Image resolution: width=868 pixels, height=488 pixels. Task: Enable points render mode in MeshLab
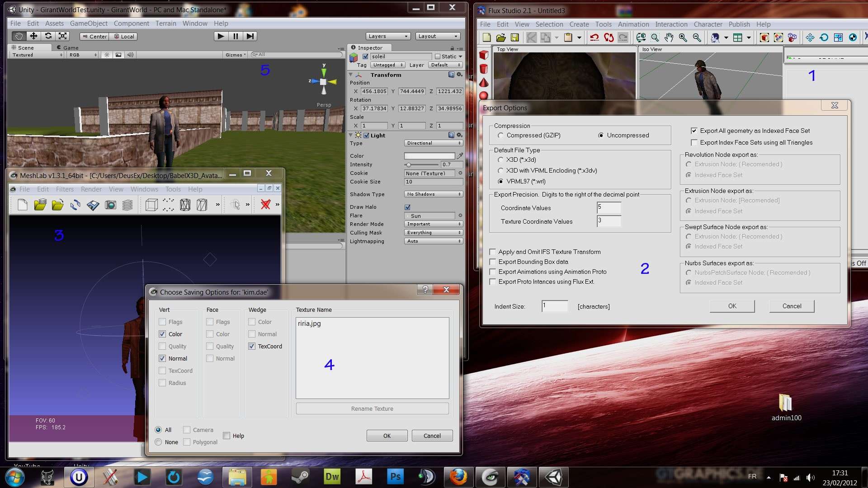click(168, 205)
